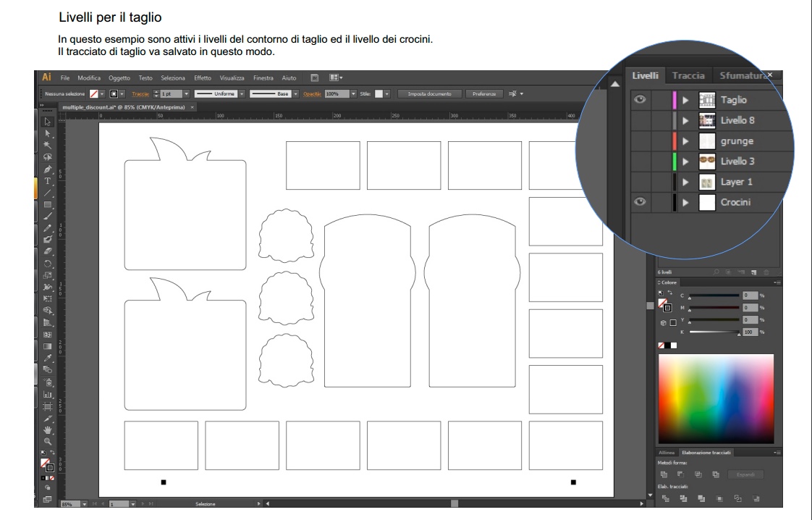Screen dimensions: 812x520
Task: Close the multiple_discount.ai document tab
Action: 192,107
